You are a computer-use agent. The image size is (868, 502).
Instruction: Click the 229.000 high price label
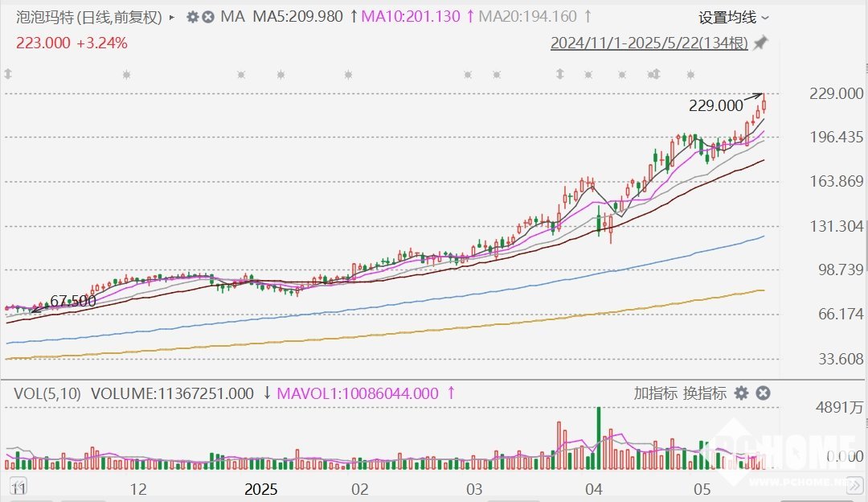pyautogui.click(x=716, y=105)
